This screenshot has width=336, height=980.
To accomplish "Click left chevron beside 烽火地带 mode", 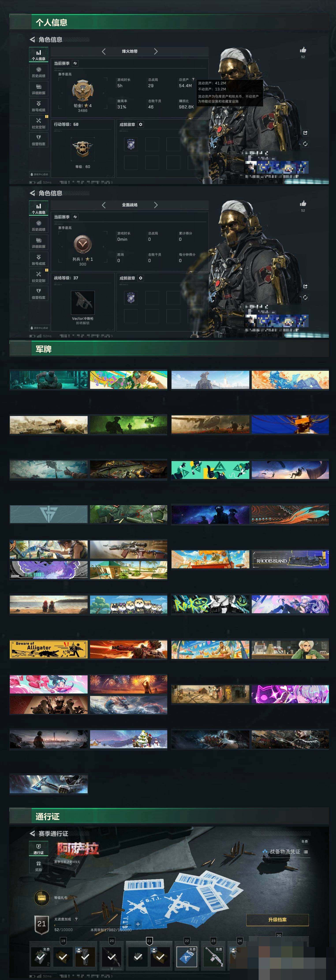I will click(x=103, y=51).
